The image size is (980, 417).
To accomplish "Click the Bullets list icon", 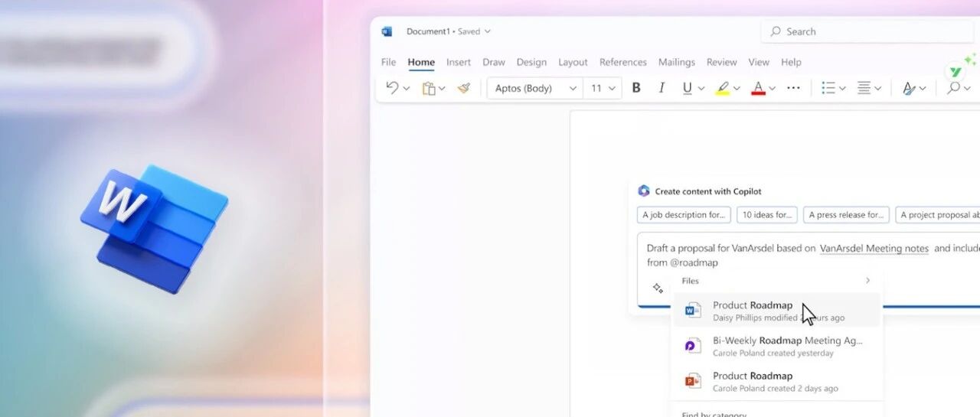I will click(828, 88).
